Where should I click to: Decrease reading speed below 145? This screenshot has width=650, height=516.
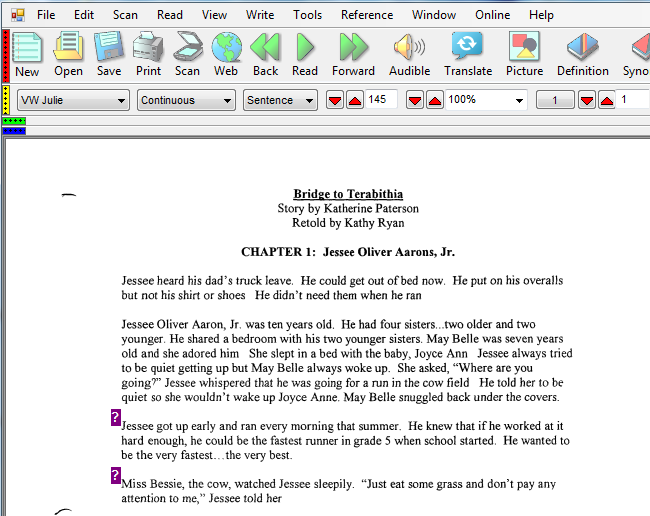click(335, 100)
